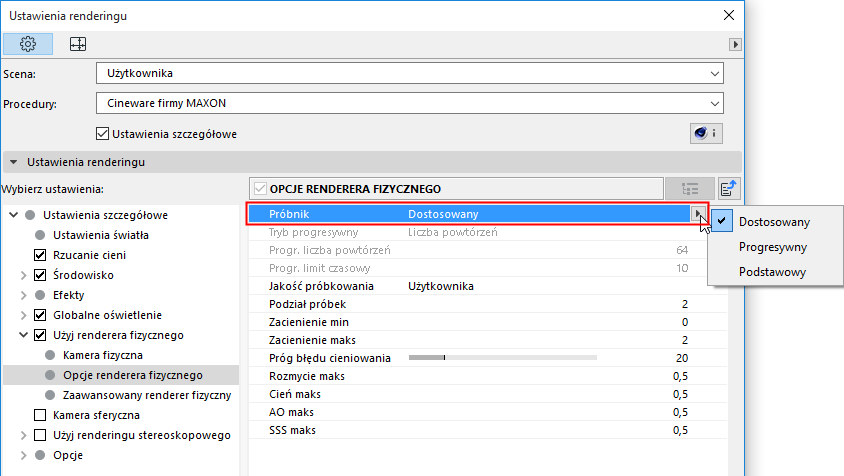Expand the Opcje tree node
Image resolution: width=844 pixels, height=476 pixels.
[x=23, y=455]
